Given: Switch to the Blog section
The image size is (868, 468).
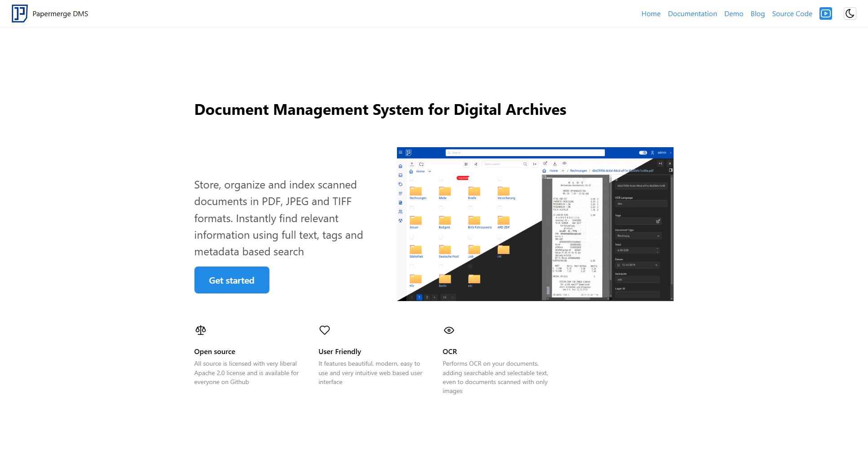Looking at the screenshot, I should 758,13.
